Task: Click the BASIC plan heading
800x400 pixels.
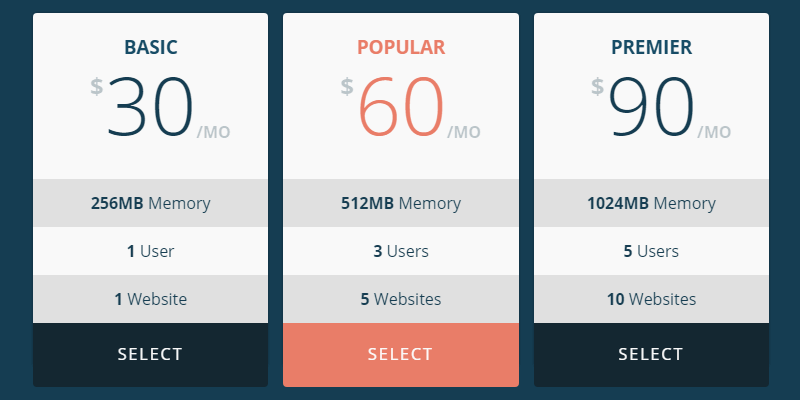Action: (x=151, y=47)
